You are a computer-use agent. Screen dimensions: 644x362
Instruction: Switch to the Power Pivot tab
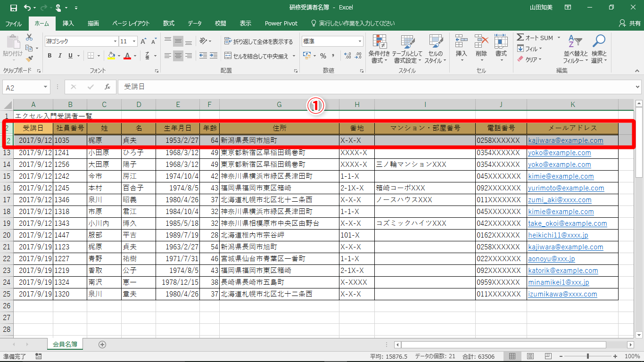pos(281,23)
